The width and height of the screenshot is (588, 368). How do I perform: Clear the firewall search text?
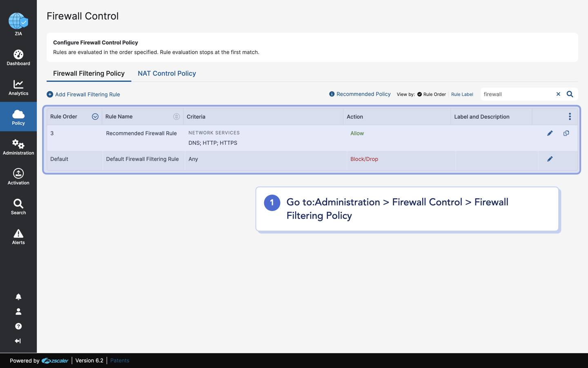click(x=558, y=94)
